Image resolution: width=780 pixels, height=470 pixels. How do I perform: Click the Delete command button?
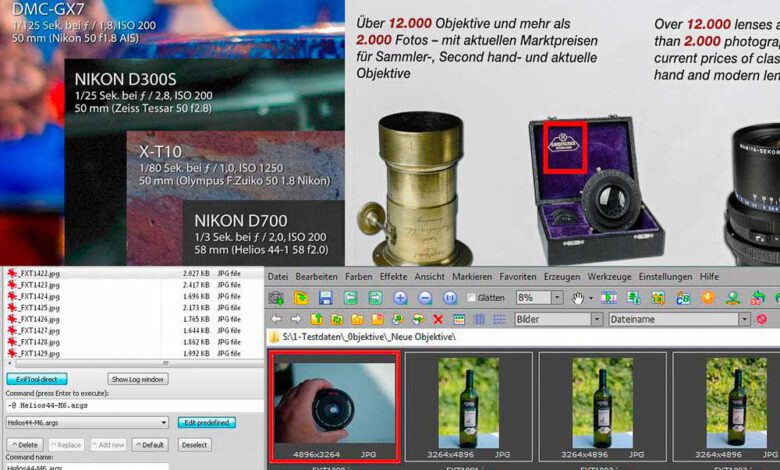25,445
